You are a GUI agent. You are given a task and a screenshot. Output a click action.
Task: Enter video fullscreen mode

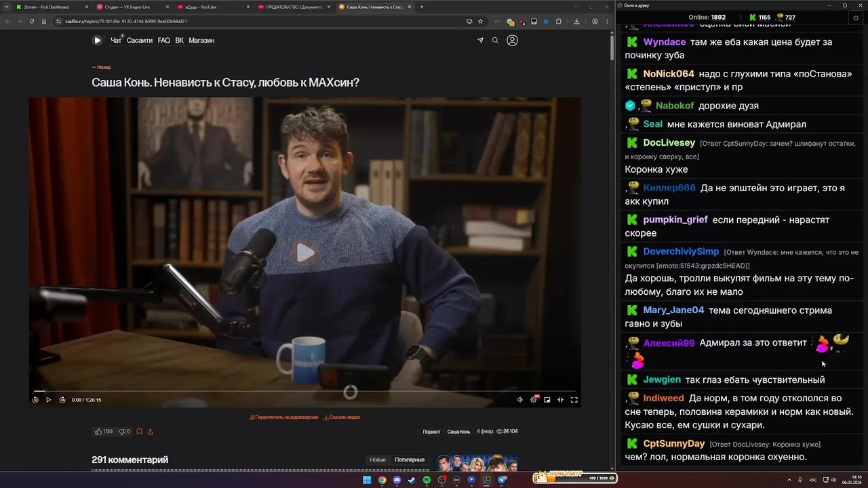[x=574, y=400]
